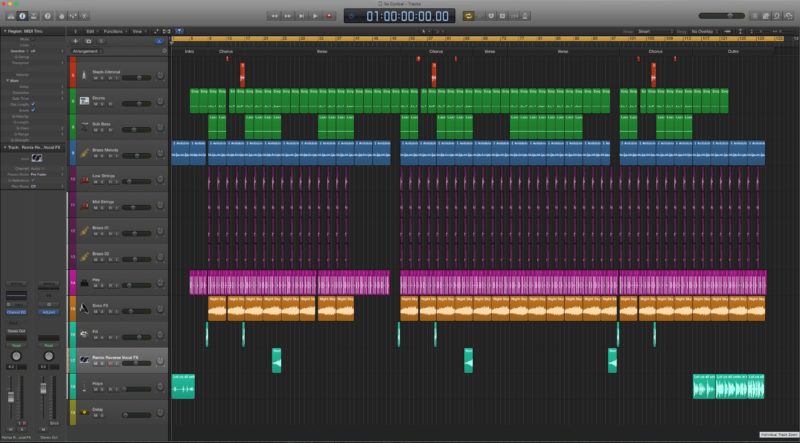Solo the Brass 01 track
Screen dimensions: 800x443
click(x=102, y=234)
